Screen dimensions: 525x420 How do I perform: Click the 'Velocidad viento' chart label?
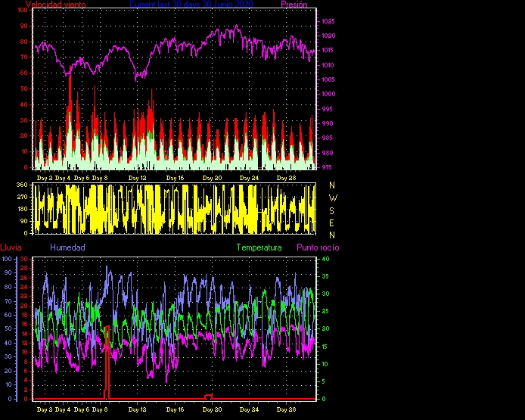coord(56,5)
